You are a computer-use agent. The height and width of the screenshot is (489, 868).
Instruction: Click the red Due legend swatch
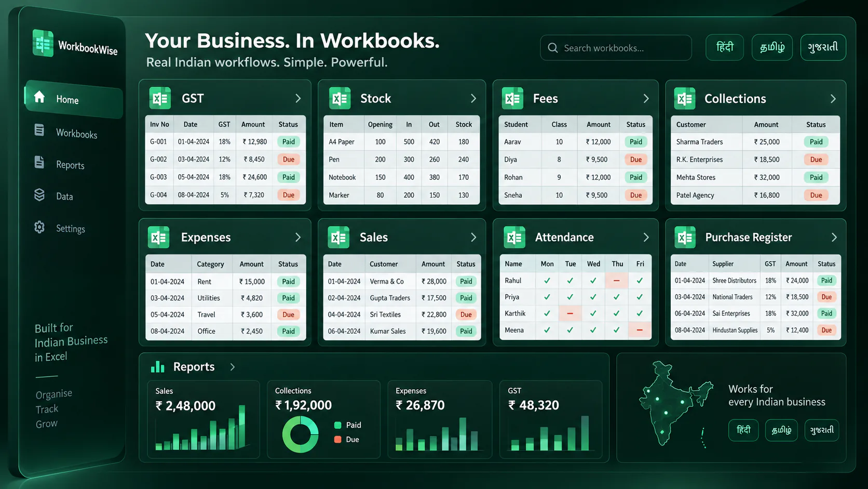coord(337,440)
